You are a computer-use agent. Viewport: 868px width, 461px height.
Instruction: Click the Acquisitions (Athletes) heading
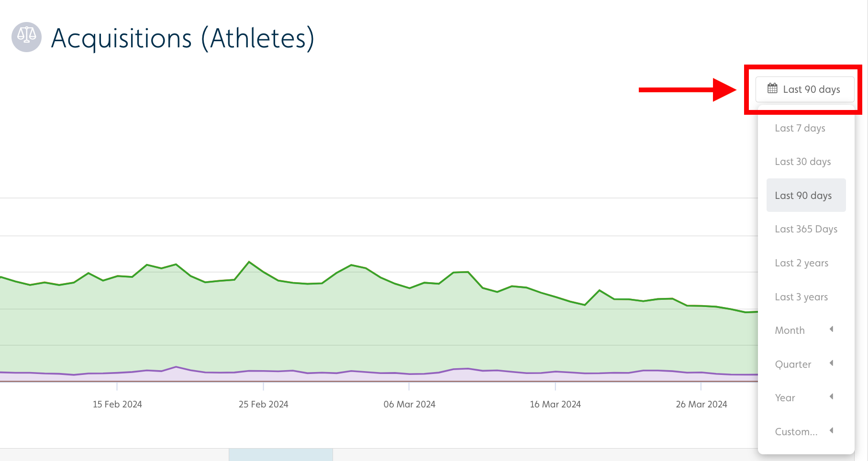[x=182, y=38]
